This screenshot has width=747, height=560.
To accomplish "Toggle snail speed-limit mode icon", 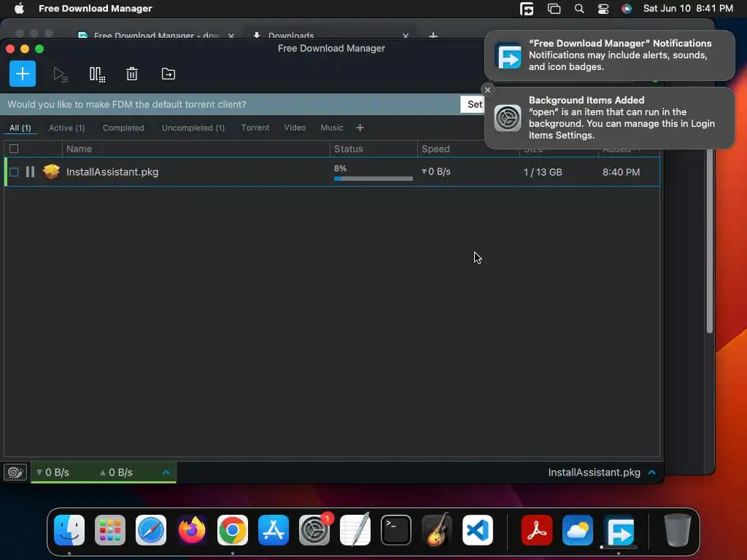I will [15, 472].
